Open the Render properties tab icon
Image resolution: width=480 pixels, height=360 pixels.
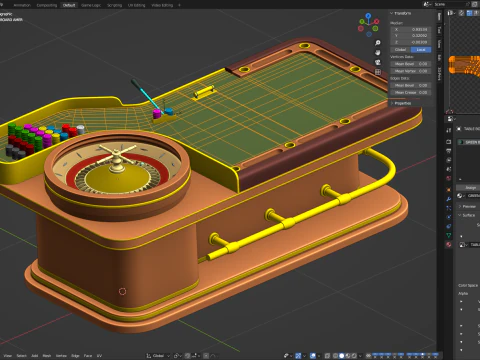449,142
